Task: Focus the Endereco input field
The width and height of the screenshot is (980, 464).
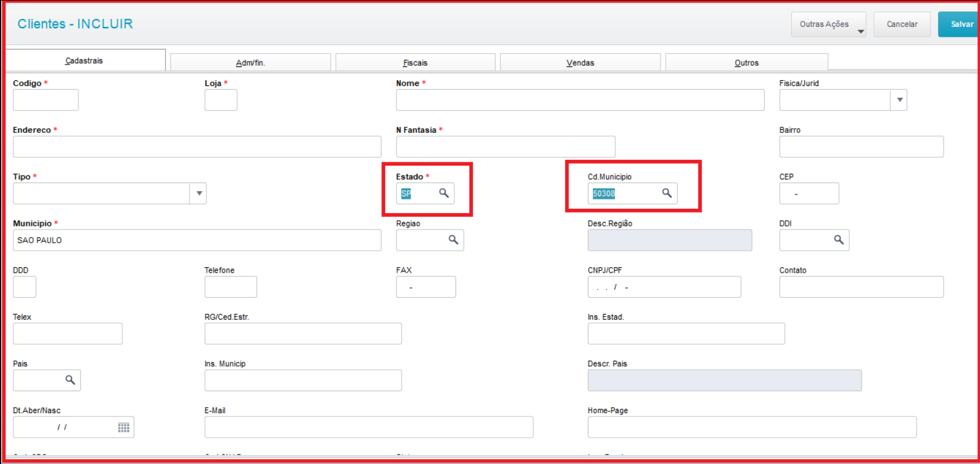Action: (x=197, y=146)
